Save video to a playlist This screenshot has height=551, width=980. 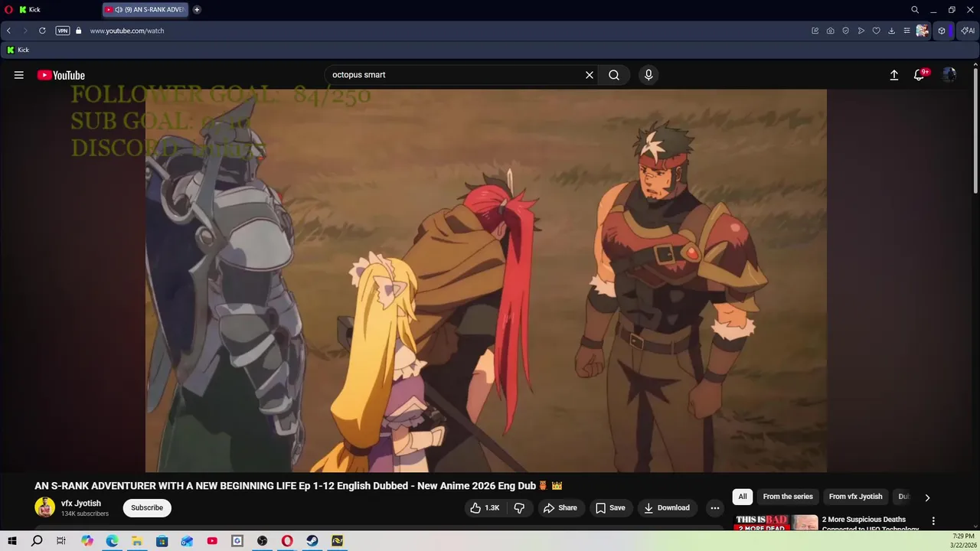pyautogui.click(x=610, y=508)
